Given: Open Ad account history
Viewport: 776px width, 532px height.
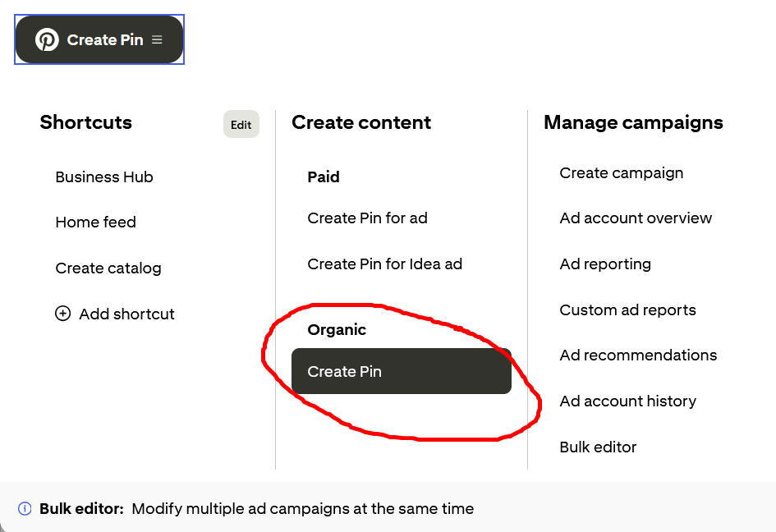Looking at the screenshot, I should click(x=627, y=401).
